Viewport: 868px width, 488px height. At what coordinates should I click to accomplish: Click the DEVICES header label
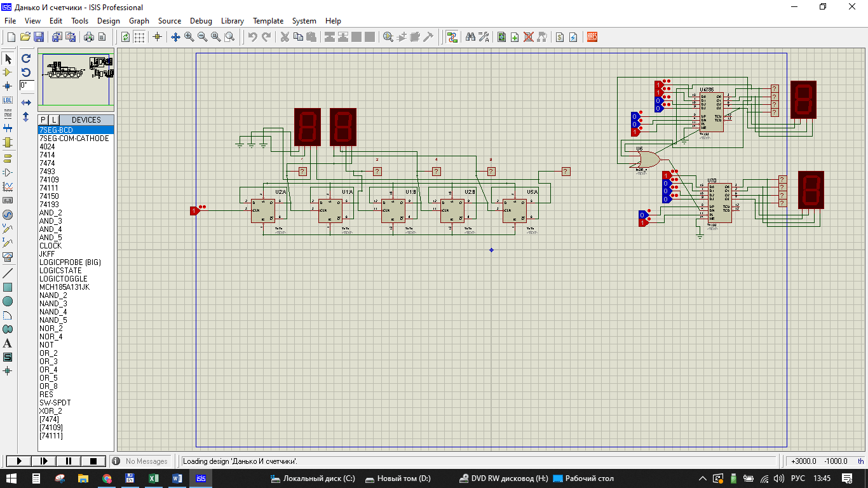point(86,120)
